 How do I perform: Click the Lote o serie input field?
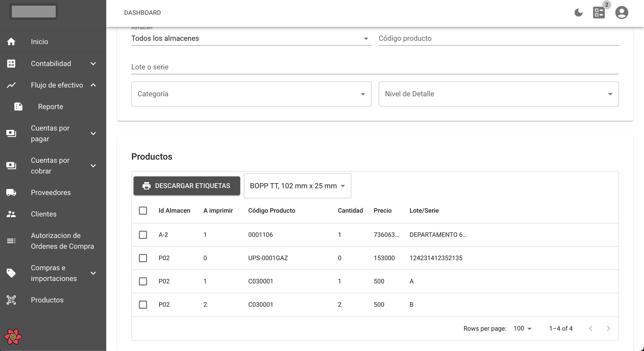375,67
